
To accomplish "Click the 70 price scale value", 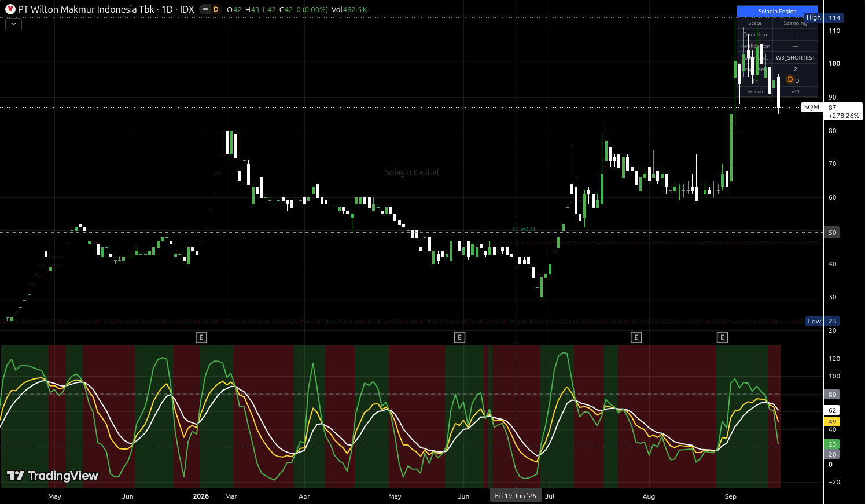I will (832, 164).
